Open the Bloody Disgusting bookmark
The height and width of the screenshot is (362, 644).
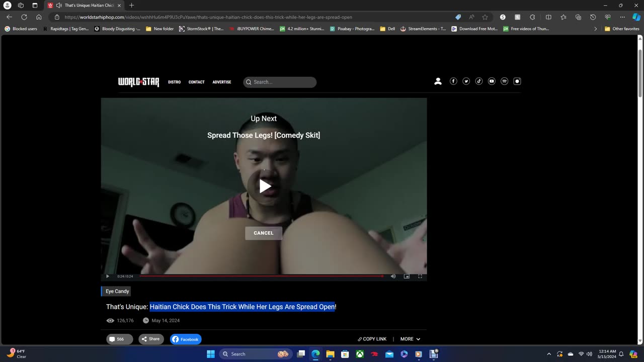click(117, 29)
